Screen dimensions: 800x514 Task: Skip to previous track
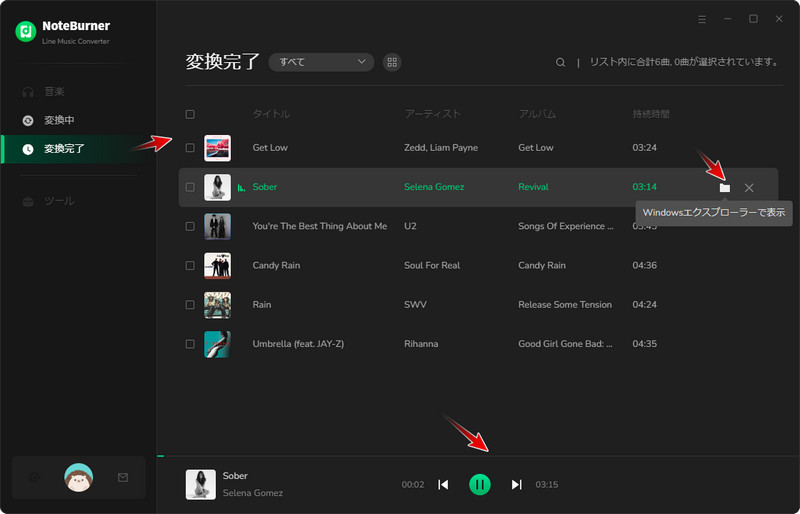click(x=443, y=484)
